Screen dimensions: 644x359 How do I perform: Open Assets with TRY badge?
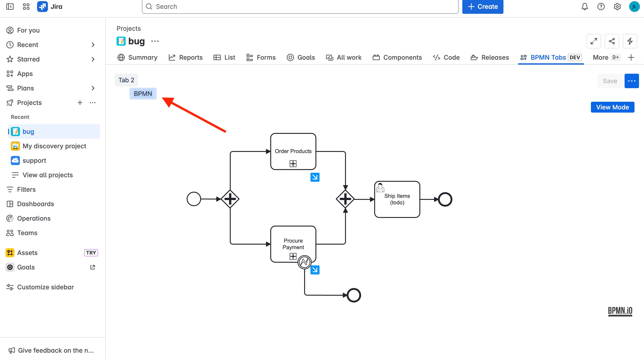click(x=52, y=253)
